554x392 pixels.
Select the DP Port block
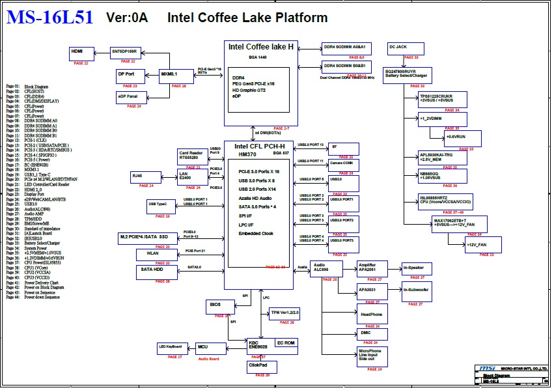[x=130, y=76]
